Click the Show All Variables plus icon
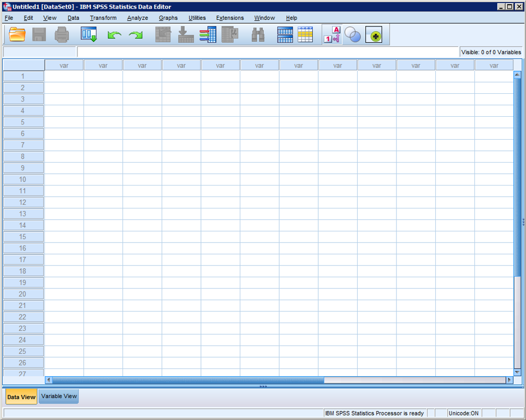Screen dimensions: 526x420 [x=374, y=35]
